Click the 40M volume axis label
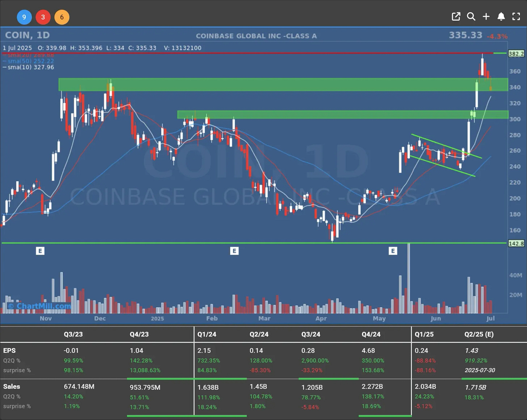527x420 pixels. coord(515,275)
